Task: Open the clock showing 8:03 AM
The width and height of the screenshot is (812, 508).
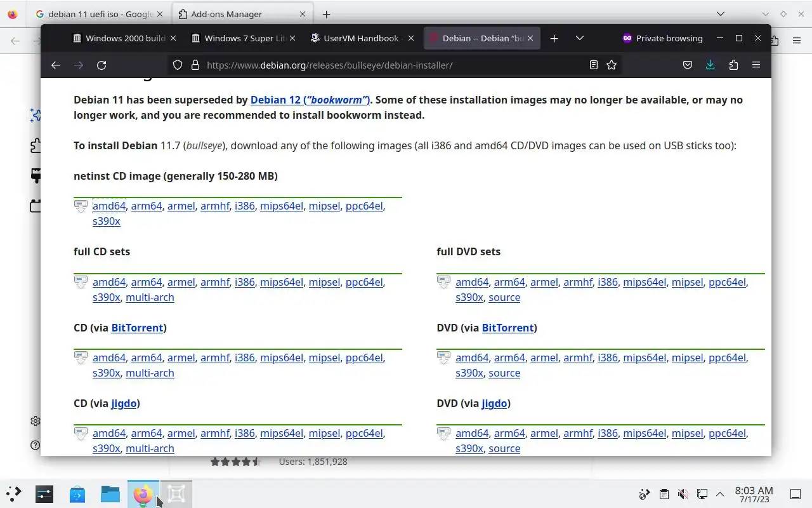Action: pos(754,494)
